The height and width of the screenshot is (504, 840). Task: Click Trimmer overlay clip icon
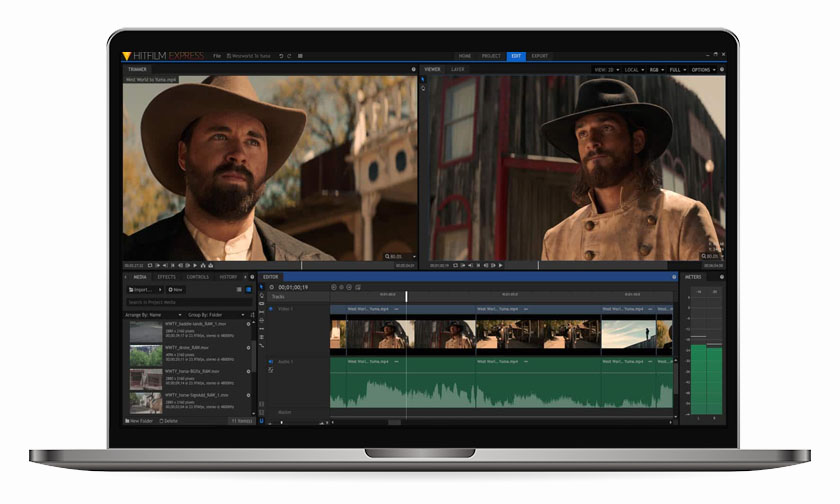[x=211, y=265]
